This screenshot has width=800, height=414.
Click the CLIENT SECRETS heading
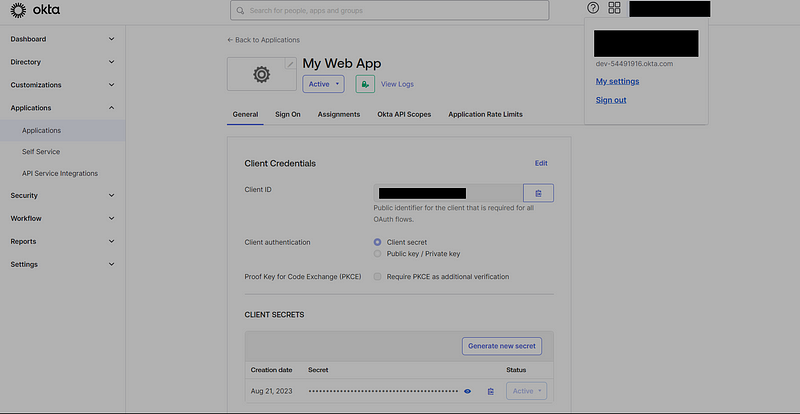(x=274, y=315)
